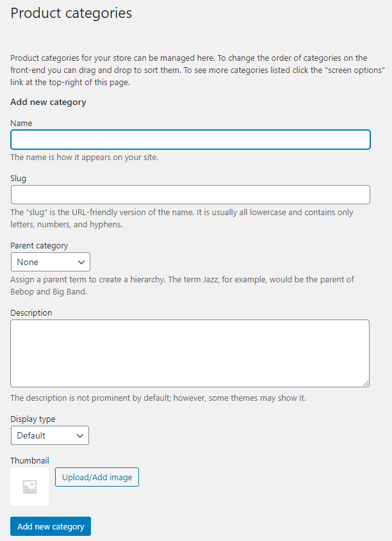392x541 pixels.
Task: Click the Description box resize handle
Action: click(x=366, y=384)
